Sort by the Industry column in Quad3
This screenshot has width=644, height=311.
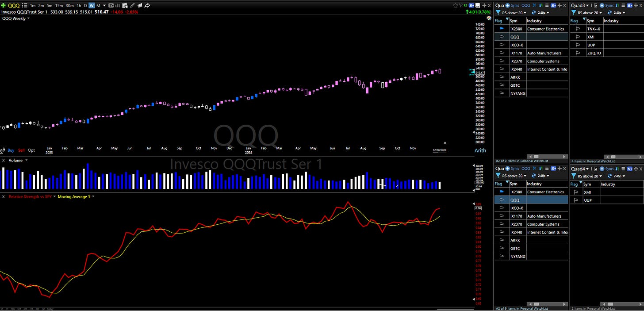pos(611,21)
